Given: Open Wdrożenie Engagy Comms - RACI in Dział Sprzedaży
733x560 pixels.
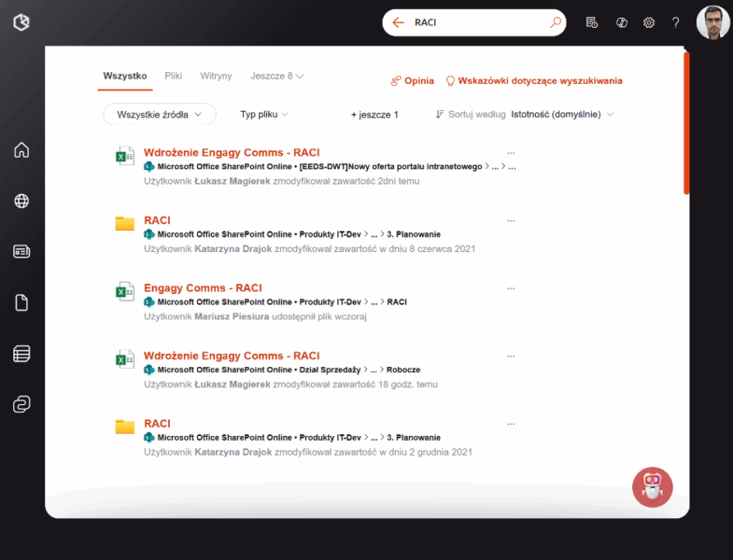Looking at the screenshot, I should pos(232,356).
